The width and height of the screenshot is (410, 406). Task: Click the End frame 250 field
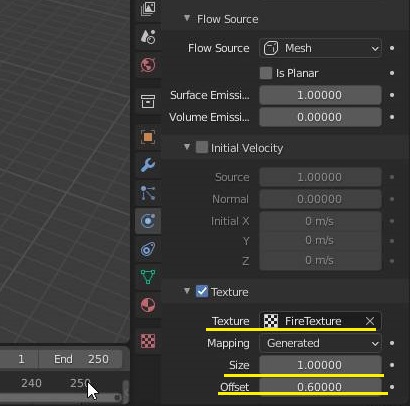click(x=81, y=359)
